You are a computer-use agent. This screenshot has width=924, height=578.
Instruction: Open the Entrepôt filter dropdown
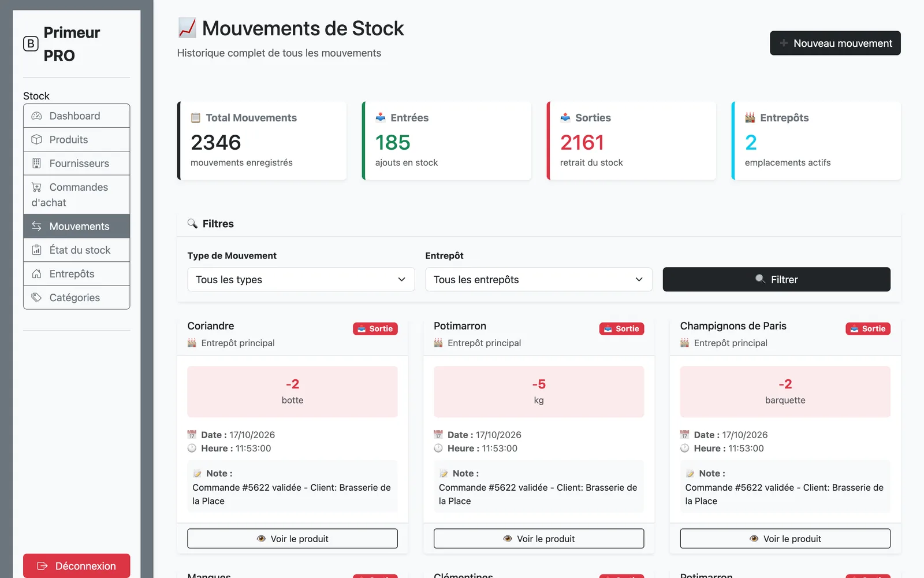point(539,279)
